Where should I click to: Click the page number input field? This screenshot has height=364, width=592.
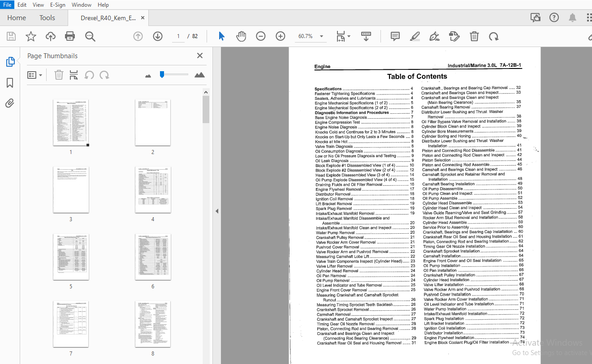[178, 36]
